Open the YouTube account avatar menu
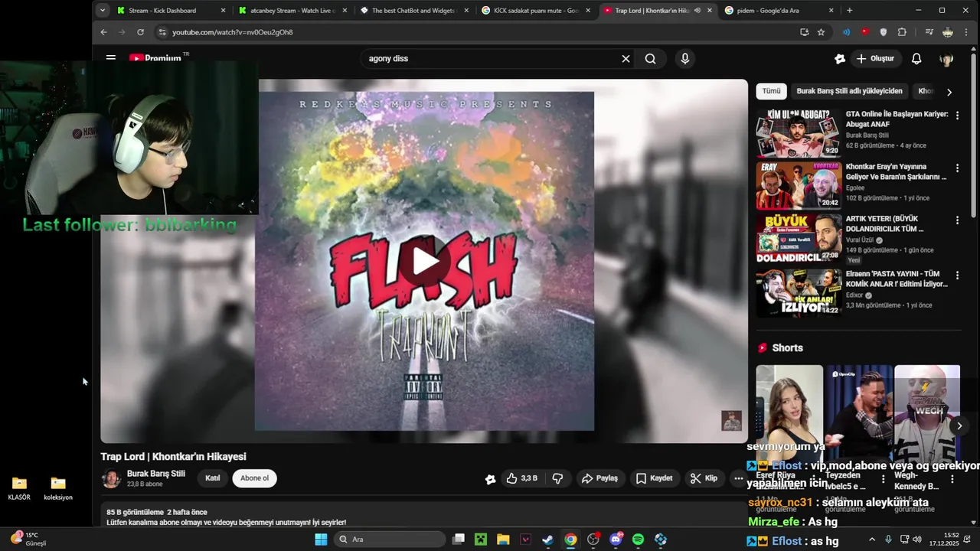This screenshot has width=980, height=551. point(946,59)
